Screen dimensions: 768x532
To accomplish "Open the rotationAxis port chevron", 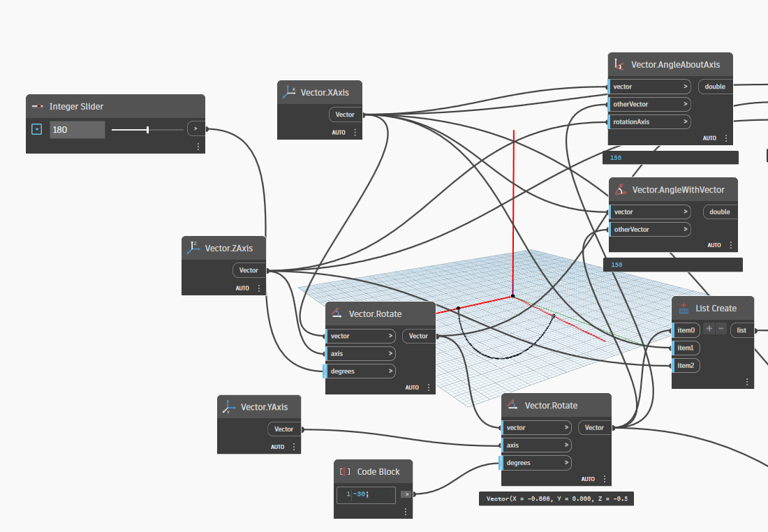I will 686,121.
